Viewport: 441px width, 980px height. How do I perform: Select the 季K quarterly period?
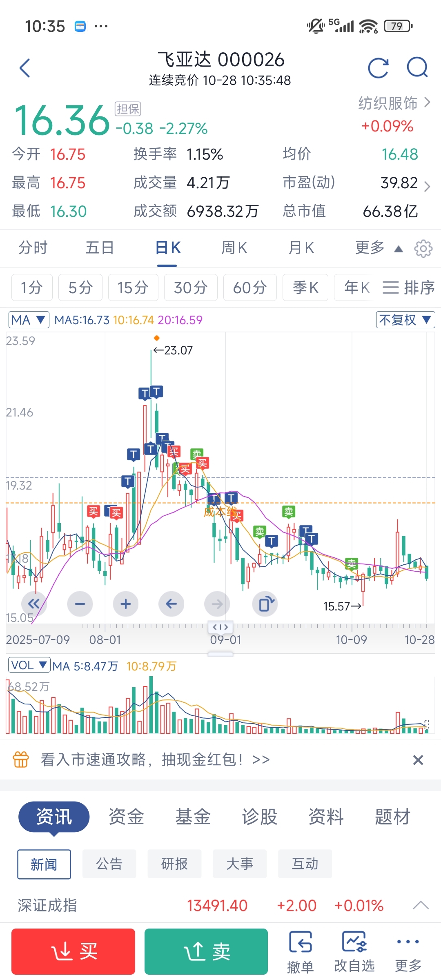[x=305, y=287]
